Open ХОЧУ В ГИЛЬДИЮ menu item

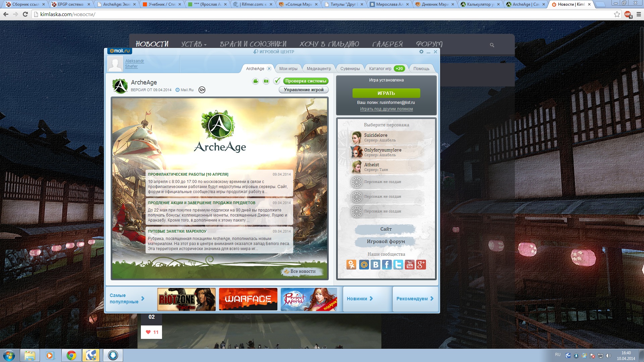[x=329, y=44]
